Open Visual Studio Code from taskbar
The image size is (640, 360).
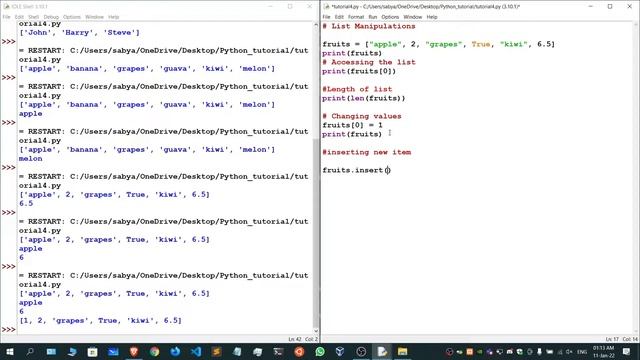196,351
